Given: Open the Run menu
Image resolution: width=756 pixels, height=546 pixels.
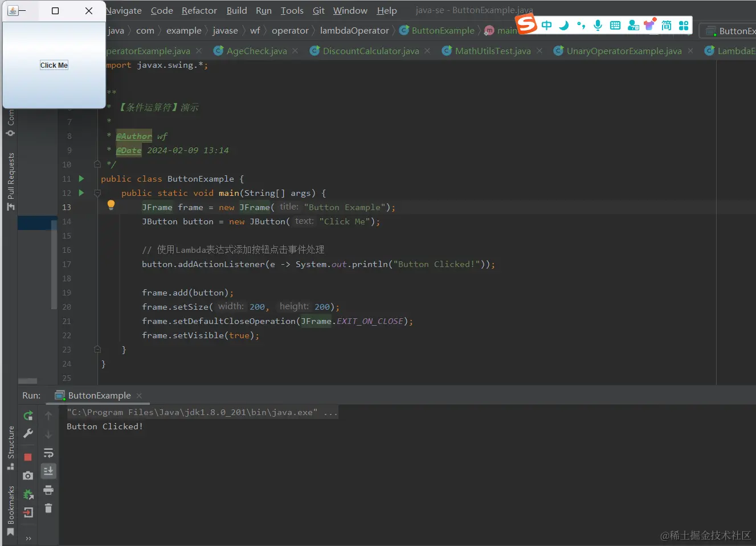Looking at the screenshot, I should [x=264, y=11].
